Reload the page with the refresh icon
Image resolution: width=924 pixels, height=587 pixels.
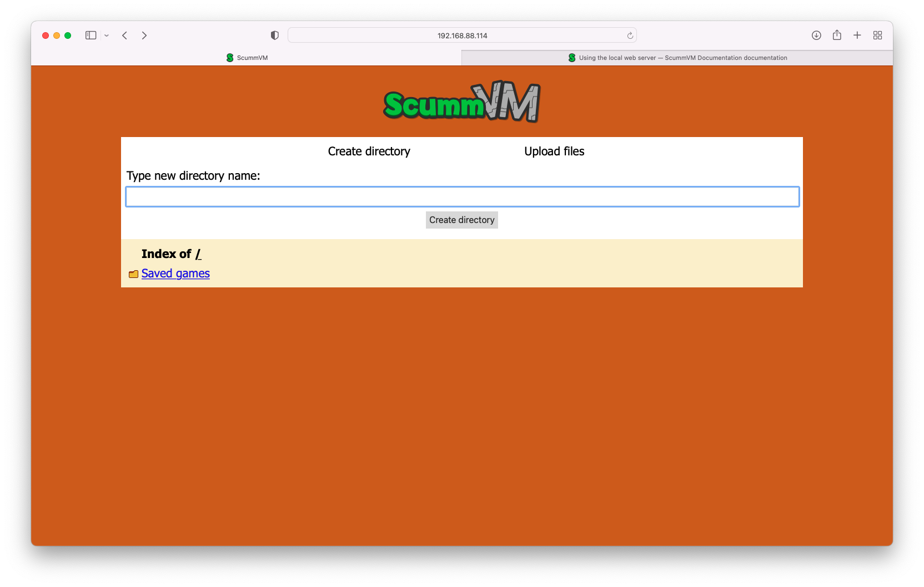tap(630, 36)
